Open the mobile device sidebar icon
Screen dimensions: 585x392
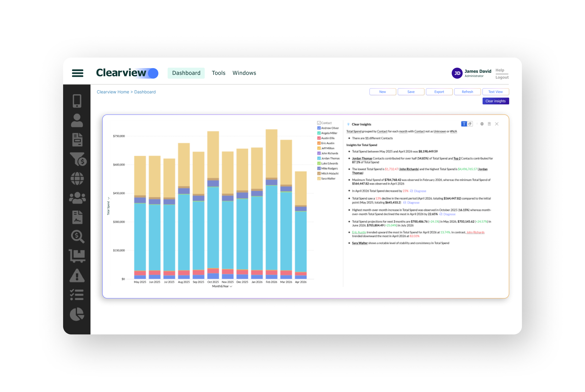pos(77,101)
